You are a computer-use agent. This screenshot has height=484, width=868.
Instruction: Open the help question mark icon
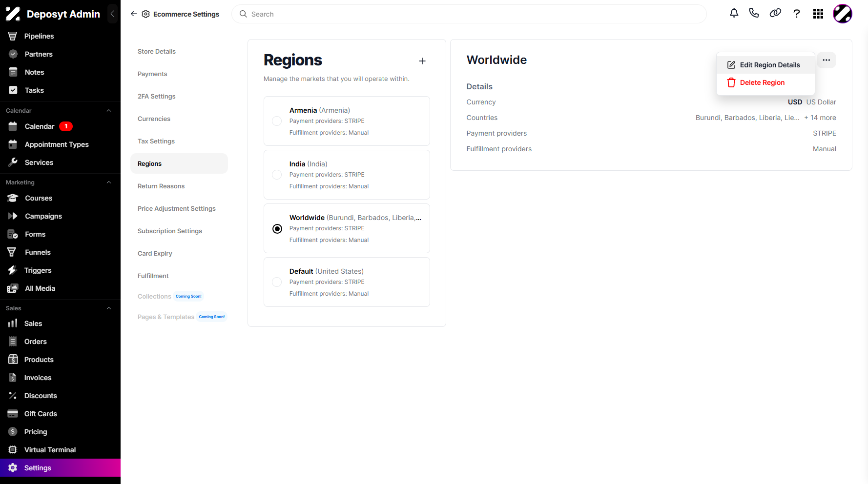[x=797, y=14]
